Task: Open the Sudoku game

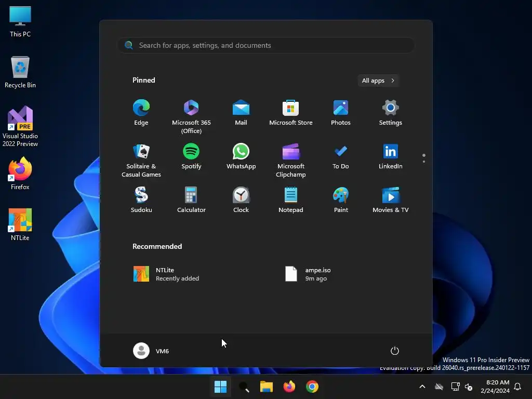Action: pos(141,200)
